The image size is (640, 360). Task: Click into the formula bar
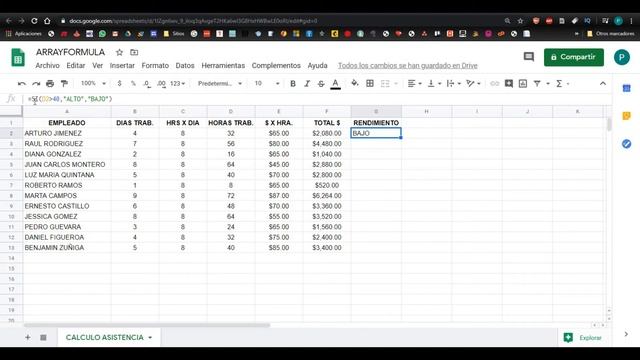[318, 99]
